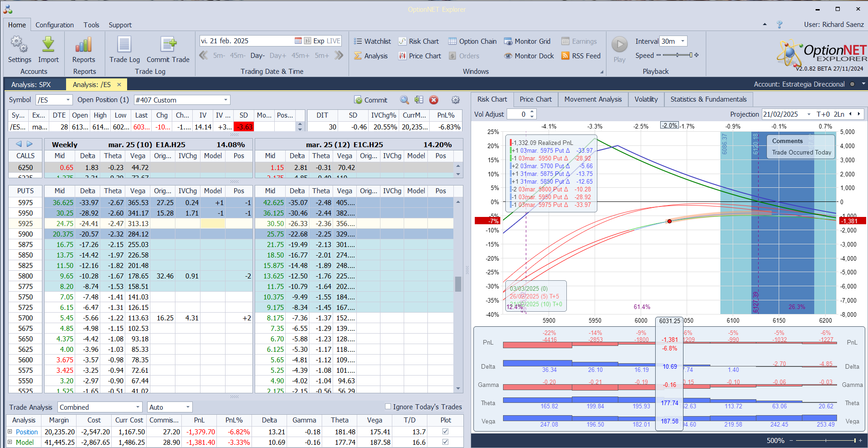Jump forward with the double right arrow
The height and width of the screenshot is (448, 868).
point(339,56)
